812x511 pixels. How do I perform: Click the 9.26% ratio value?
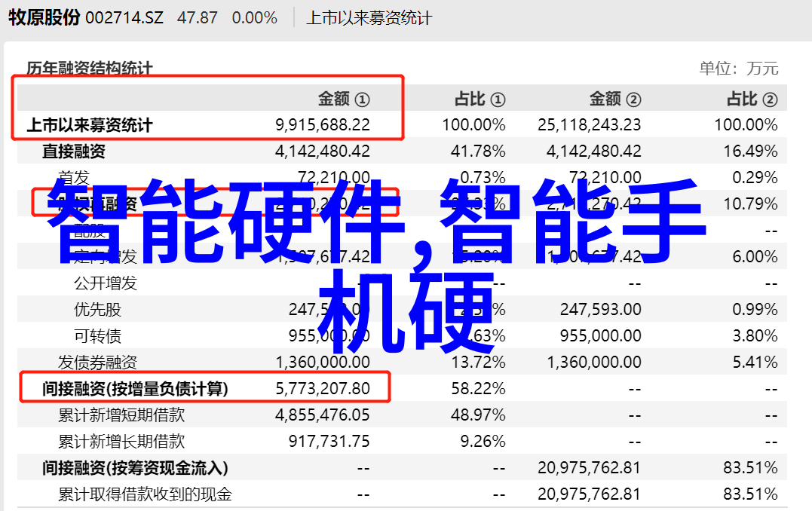483,442
